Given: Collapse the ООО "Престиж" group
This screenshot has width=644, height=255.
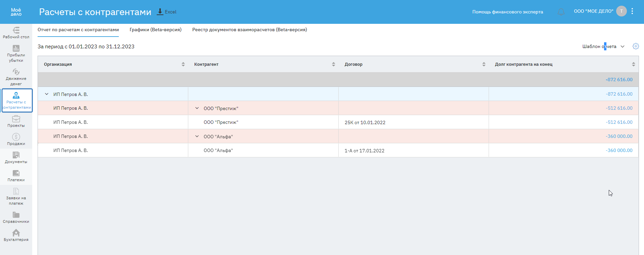Looking at the screenshot, I should tap(197, 108).
